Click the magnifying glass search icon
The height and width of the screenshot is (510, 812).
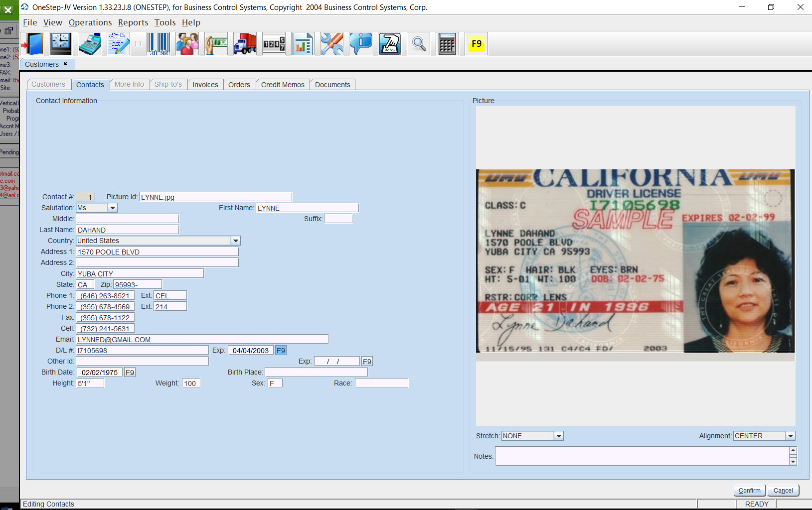coord(419,44)
